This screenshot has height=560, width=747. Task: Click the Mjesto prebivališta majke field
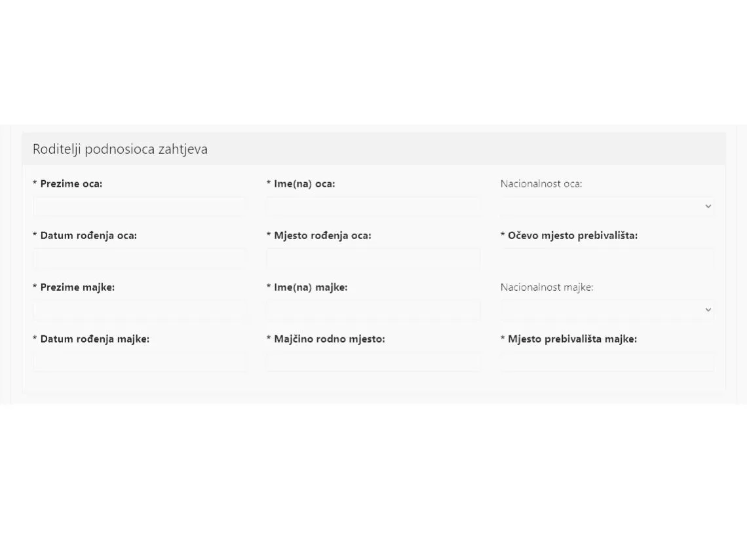(607, 362)
